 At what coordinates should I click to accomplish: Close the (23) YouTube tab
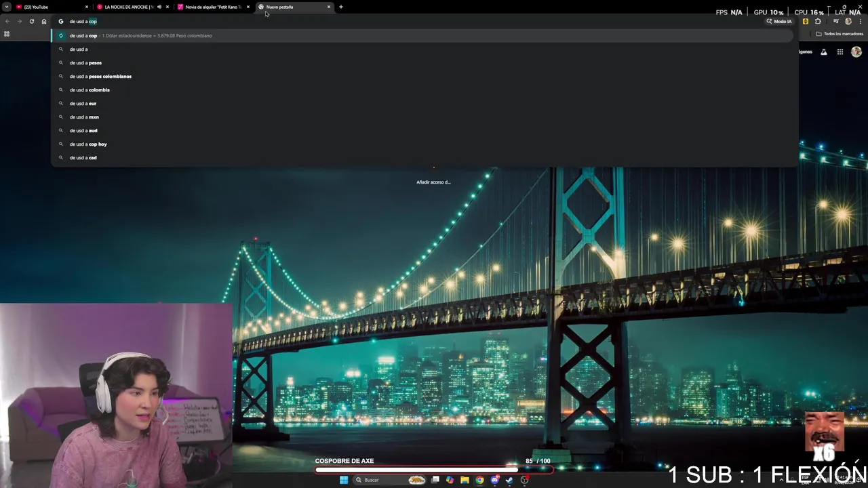click(87, 7)
